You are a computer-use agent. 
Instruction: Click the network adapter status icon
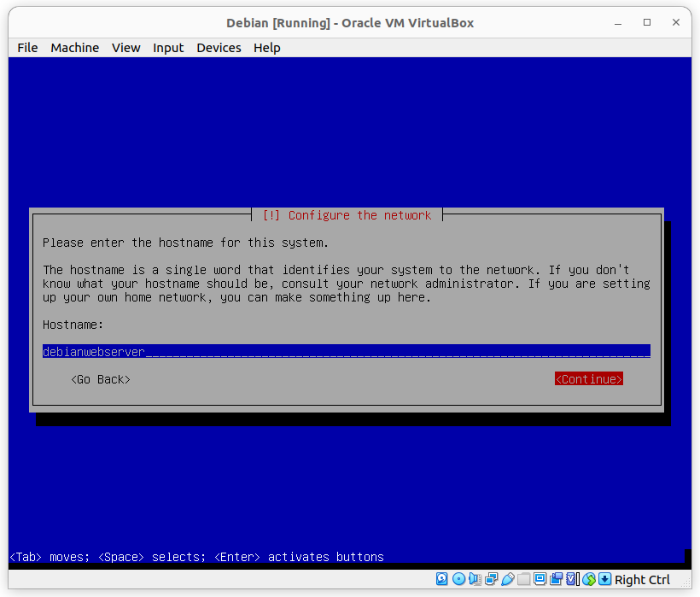coord(491,579)
